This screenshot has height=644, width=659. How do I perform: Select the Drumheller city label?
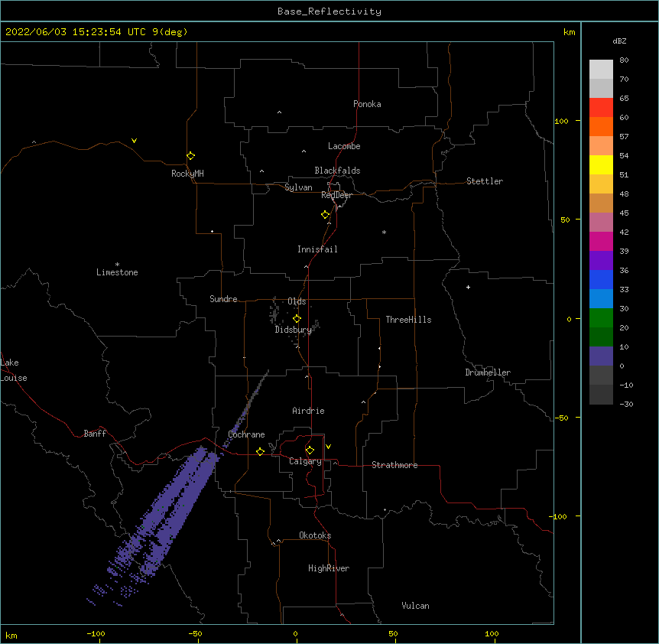click(488, 372)
